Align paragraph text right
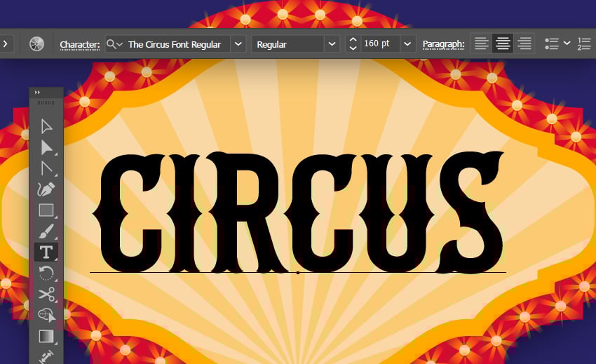 (524, 43)
